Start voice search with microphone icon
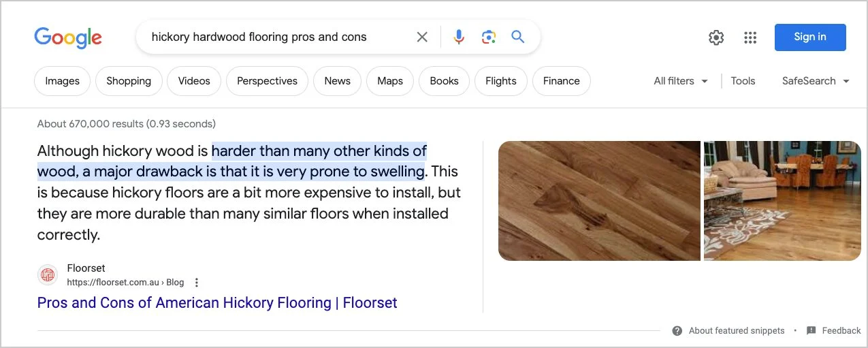868x348 pixels. pos(459,37)
